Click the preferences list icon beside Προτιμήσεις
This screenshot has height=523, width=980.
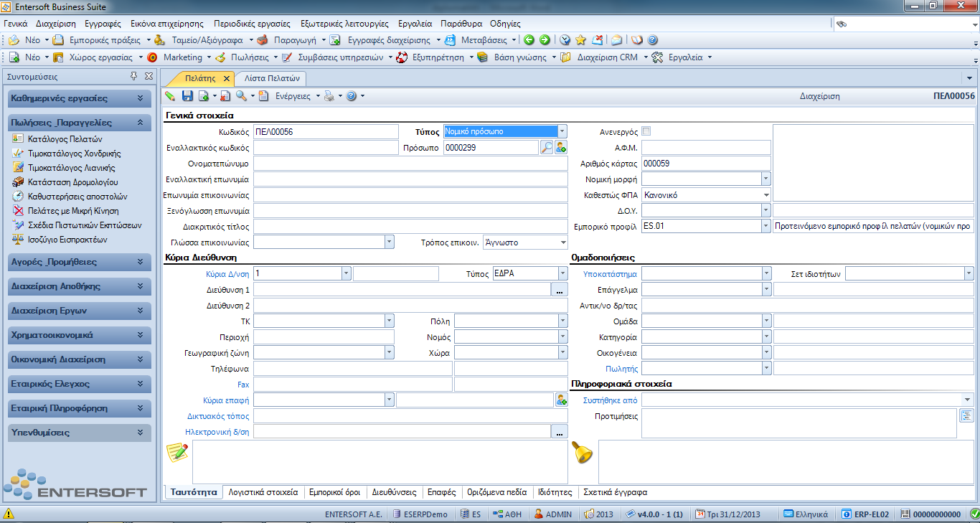[966, 415]
